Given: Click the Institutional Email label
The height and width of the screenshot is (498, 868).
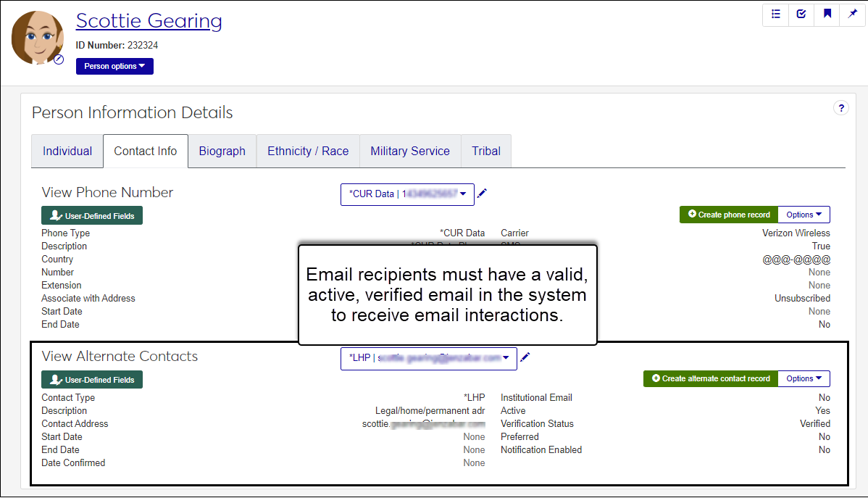Looking at the screenshot, I should coord(536,398).
